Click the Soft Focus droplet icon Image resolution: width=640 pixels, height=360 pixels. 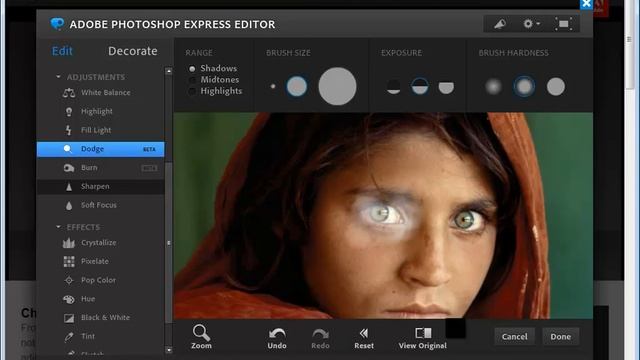pos(69,205)
